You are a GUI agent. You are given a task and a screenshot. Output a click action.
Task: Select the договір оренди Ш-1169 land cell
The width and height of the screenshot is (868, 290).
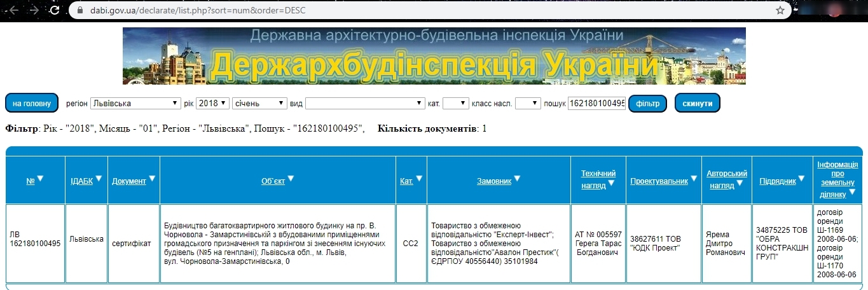tap(837, 243)
